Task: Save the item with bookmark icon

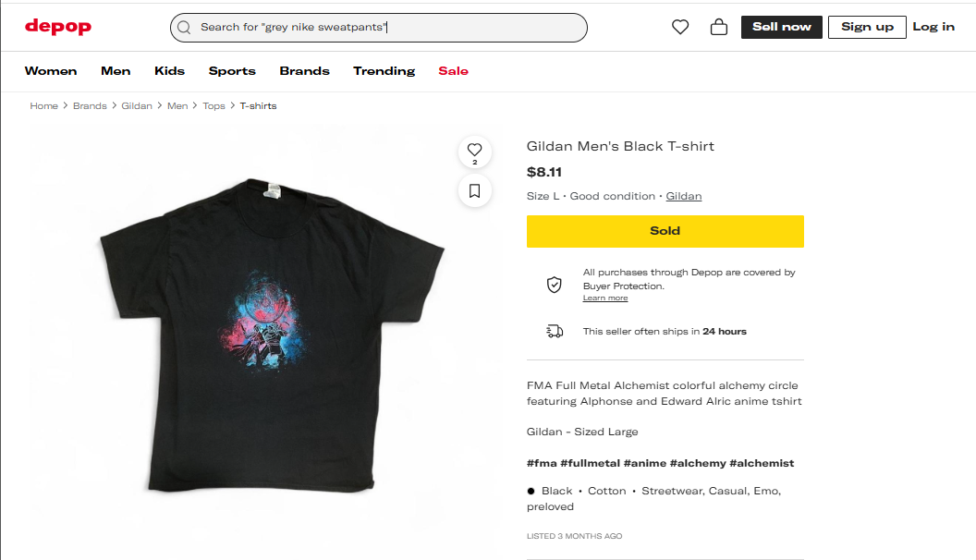Action: (x=474, y=190)
